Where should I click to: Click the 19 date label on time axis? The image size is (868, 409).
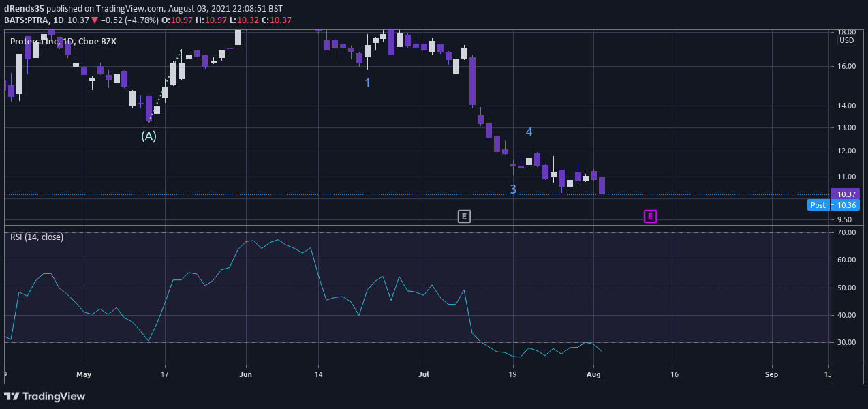[513, 374]
